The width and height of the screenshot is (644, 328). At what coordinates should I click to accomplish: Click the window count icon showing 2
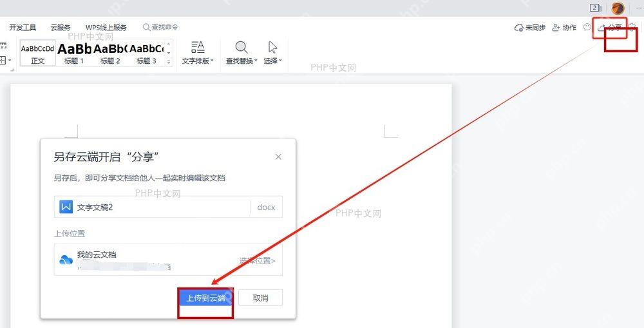(x=595, y=8)
